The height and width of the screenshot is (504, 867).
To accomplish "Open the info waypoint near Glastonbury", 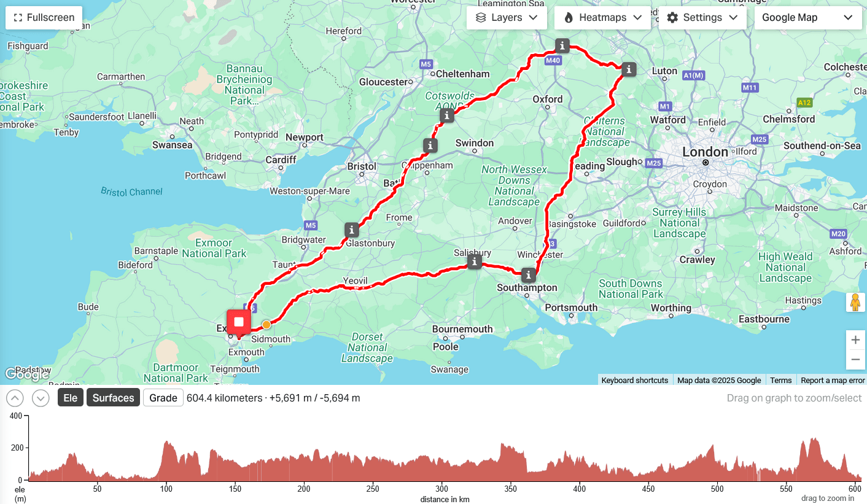I will click(352, 230).
